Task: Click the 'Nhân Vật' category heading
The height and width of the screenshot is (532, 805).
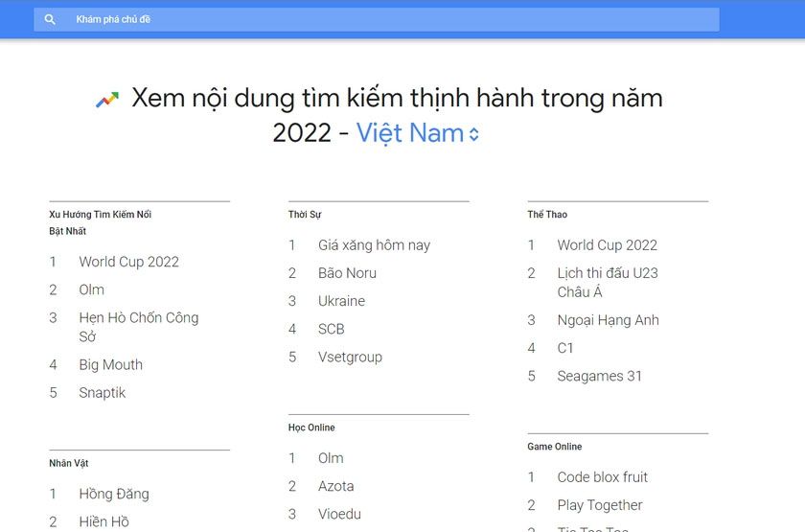Action: (x=69, y=464)
